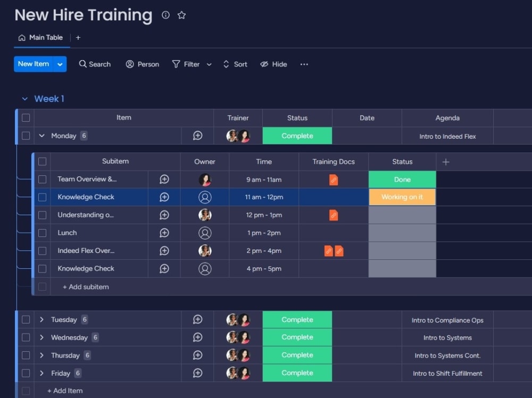Image resolution: width=532 pixels, height=398 pixels.
Task: Open Hide columns menu
Action: (273, 64)
